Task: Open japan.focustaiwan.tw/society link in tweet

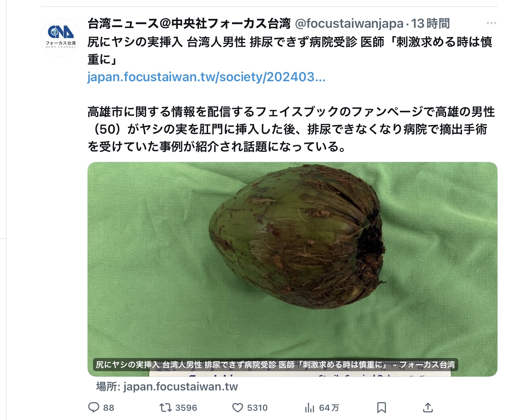Action: click(x=206, y=77)
